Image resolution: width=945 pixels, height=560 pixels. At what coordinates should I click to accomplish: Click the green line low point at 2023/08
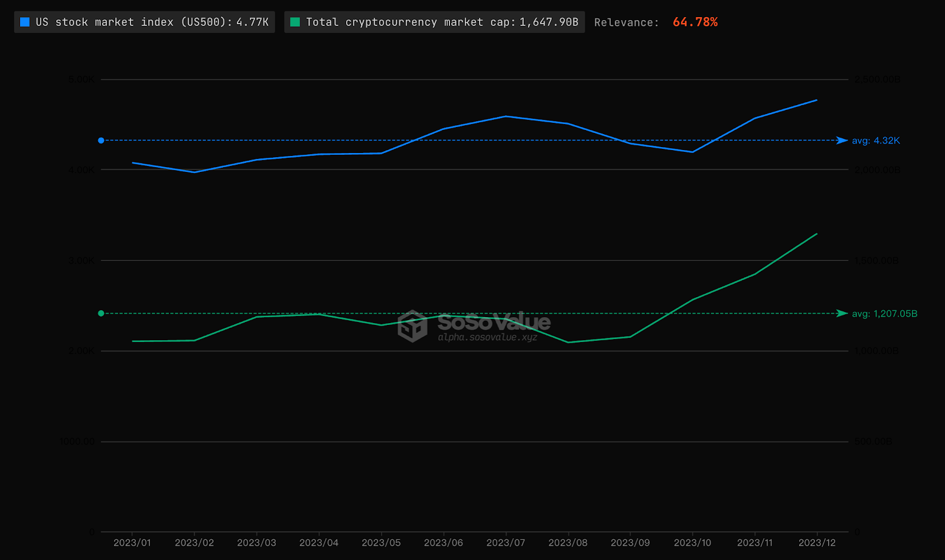coord(568,343)
